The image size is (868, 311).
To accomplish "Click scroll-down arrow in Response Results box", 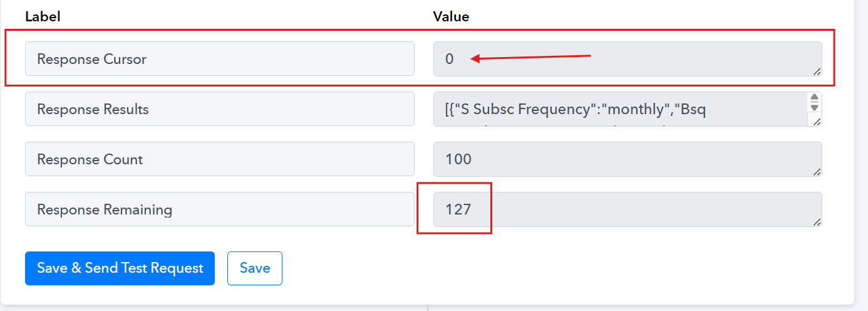I will [x=814, y=108].
